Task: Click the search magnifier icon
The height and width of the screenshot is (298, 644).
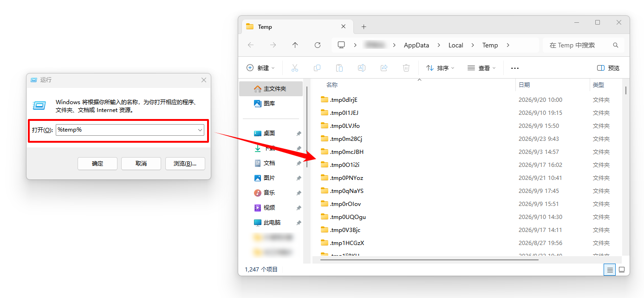Action: coord(616,45)
